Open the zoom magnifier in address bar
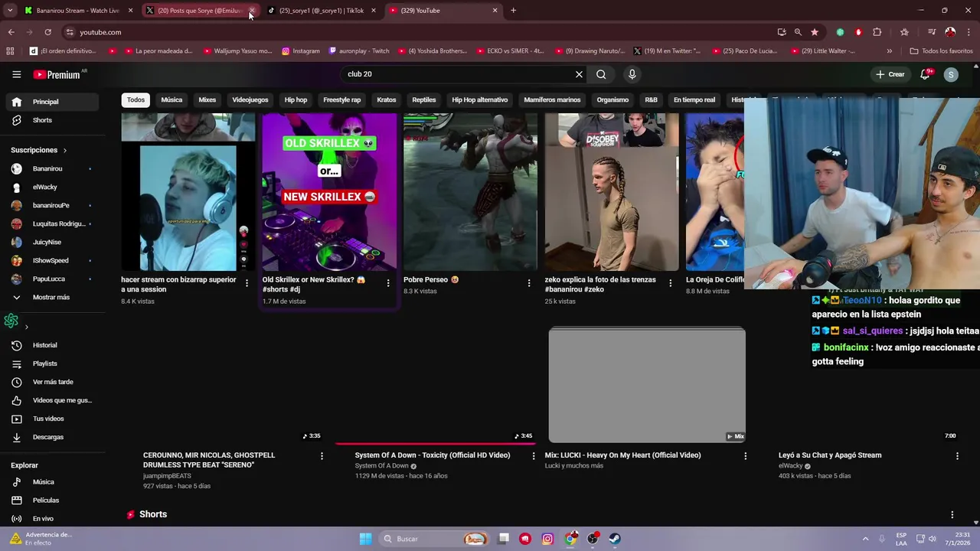The height and width of the screenshot is (551, 980). [x=798, y=32]
